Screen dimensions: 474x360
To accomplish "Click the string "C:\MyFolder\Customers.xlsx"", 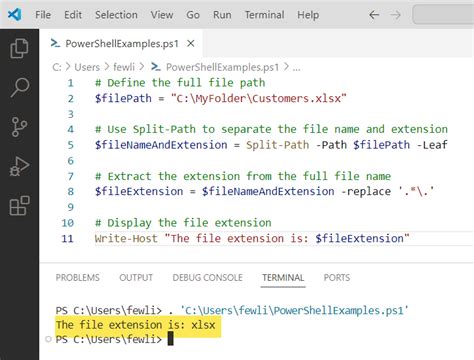I will [259, 98].
